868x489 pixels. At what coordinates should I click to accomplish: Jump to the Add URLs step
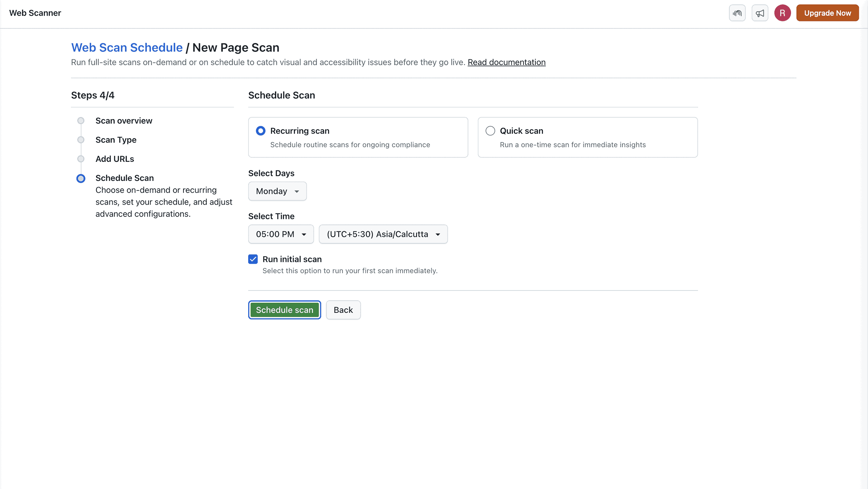(x=115, y=159)
